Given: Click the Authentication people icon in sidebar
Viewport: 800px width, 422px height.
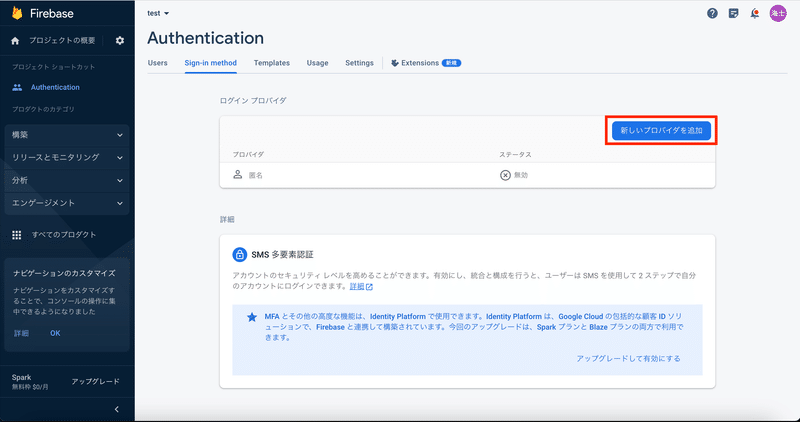Looking at the screenshot, I should [17, 87].
